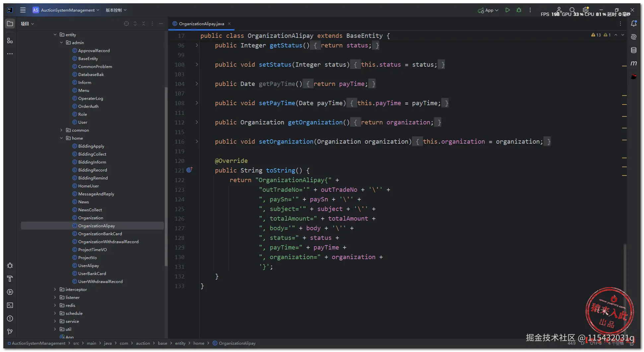Collapse the admin folder
This screenshot has width=644, height=352.
click(x=61, y=42)
